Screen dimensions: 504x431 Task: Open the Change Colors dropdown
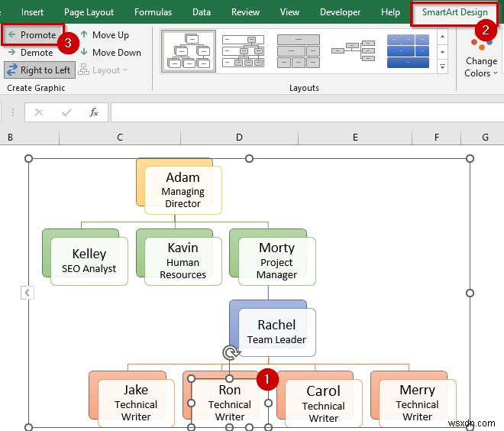tap(481, 58)
